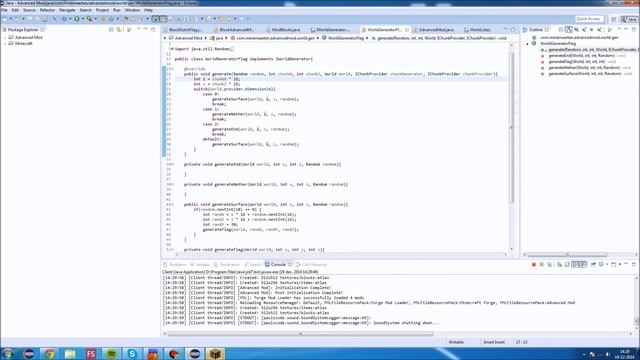Click the Advanced Mod breadcrumb

(185, 38)
